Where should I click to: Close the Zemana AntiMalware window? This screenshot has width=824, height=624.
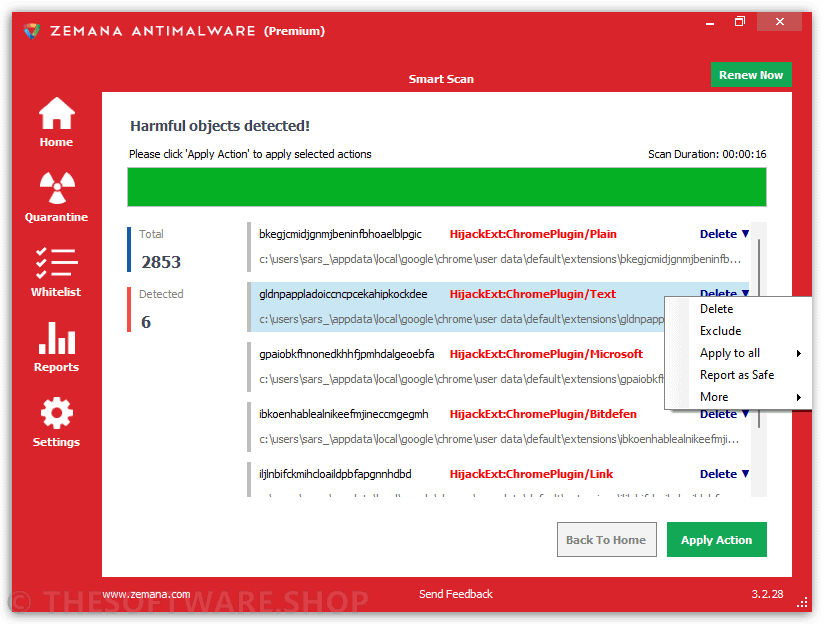(779, 22)
